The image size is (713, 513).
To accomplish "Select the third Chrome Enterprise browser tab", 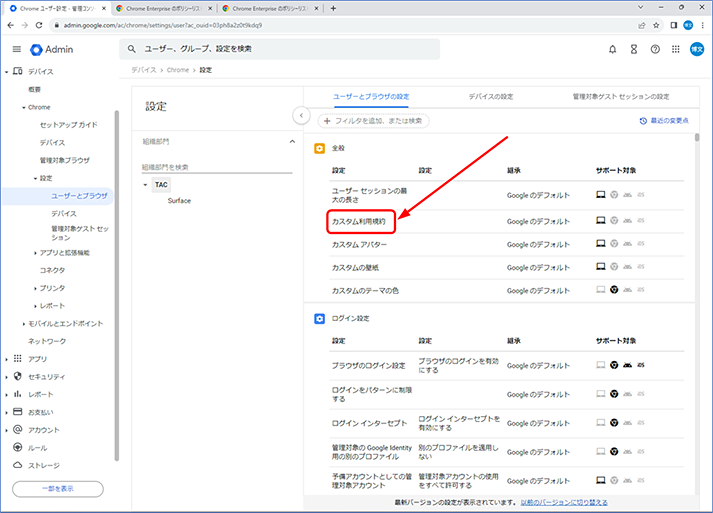I will [270, 8].
